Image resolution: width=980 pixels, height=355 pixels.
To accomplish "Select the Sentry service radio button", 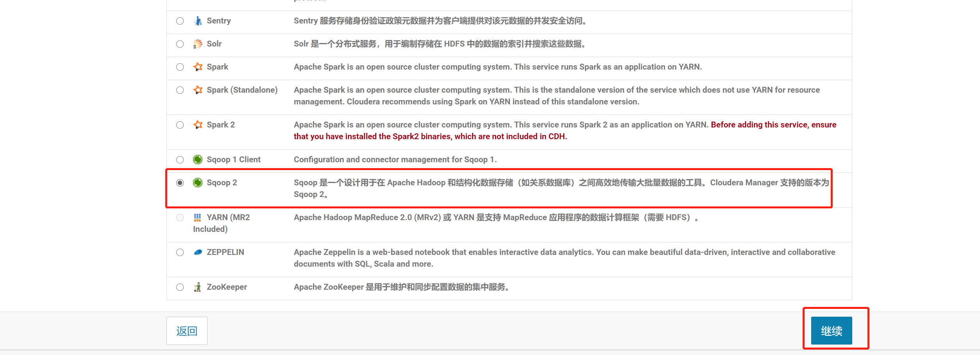I will (180, 22).
